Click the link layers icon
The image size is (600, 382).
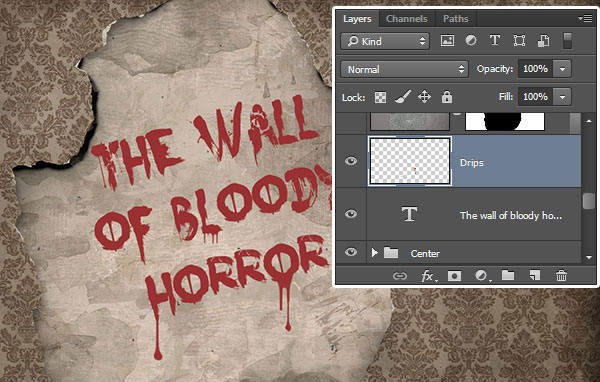click(400, 276)
